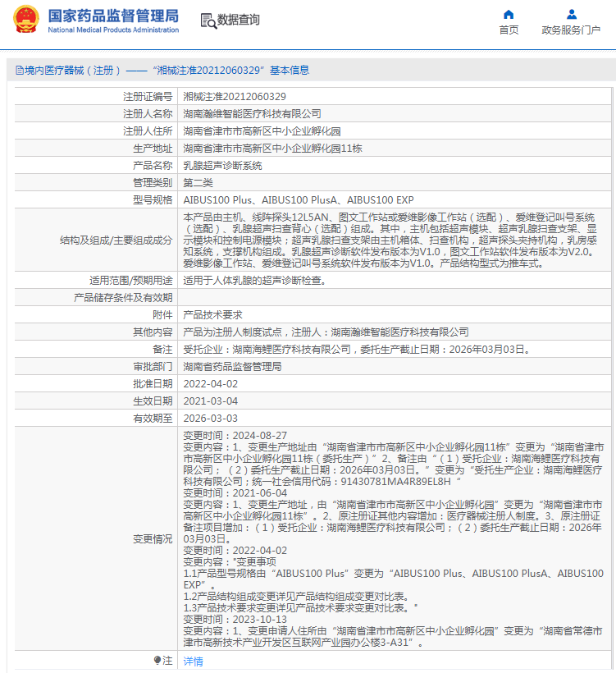Click the 政务服务门户 user icon
Image resolution: width=616 pixels, height=673 pixels.
tap(571, 15)
